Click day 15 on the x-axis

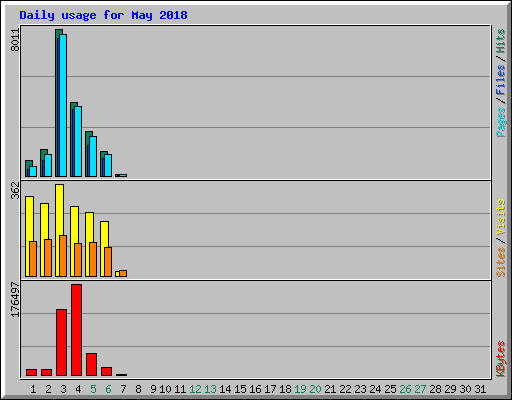pyautogui.click(x=240, y=389)
